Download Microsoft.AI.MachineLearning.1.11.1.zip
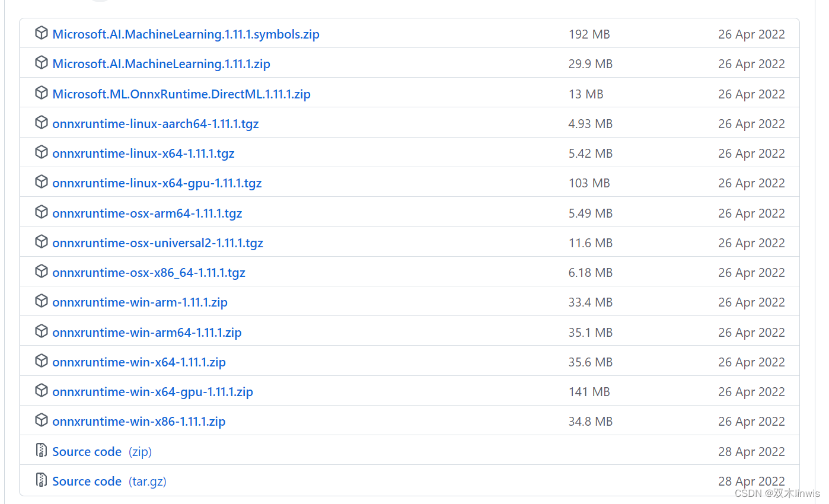The image size is (829, 504). 161,64
